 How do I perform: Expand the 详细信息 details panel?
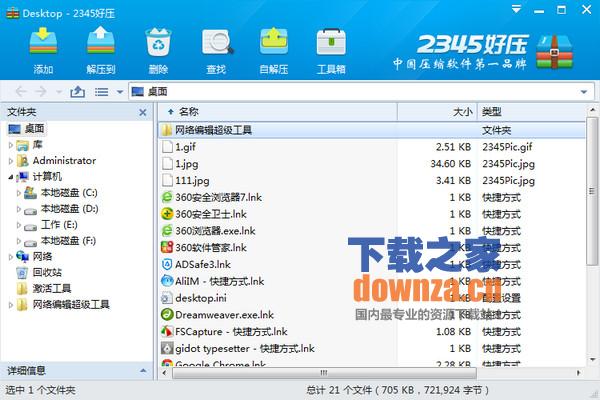point(143,371)
